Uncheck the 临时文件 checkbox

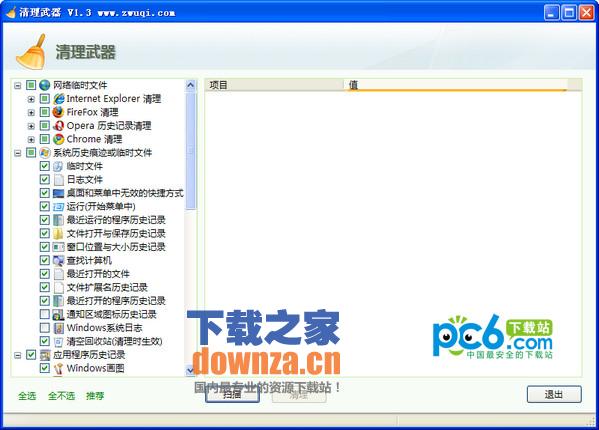tap(45, 166)
